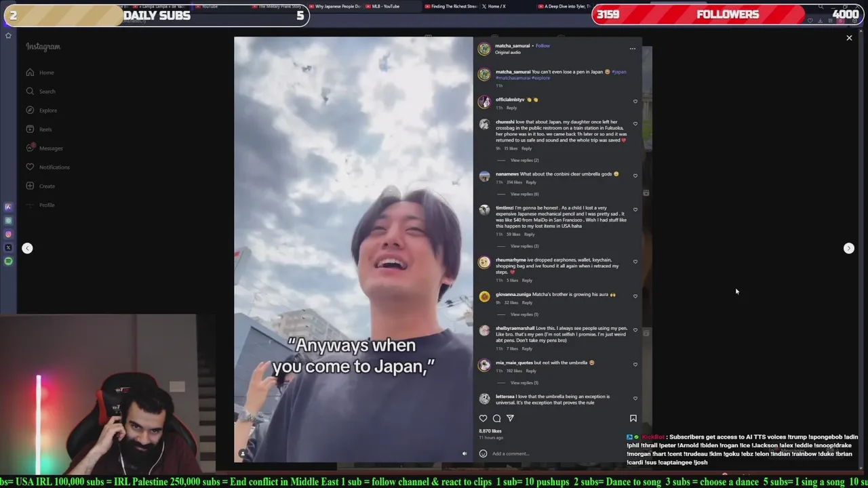Viewport: 868px width, 488px height.
Task: Open Messages in Instagram sidebar
Action: [x=44, y=148]
